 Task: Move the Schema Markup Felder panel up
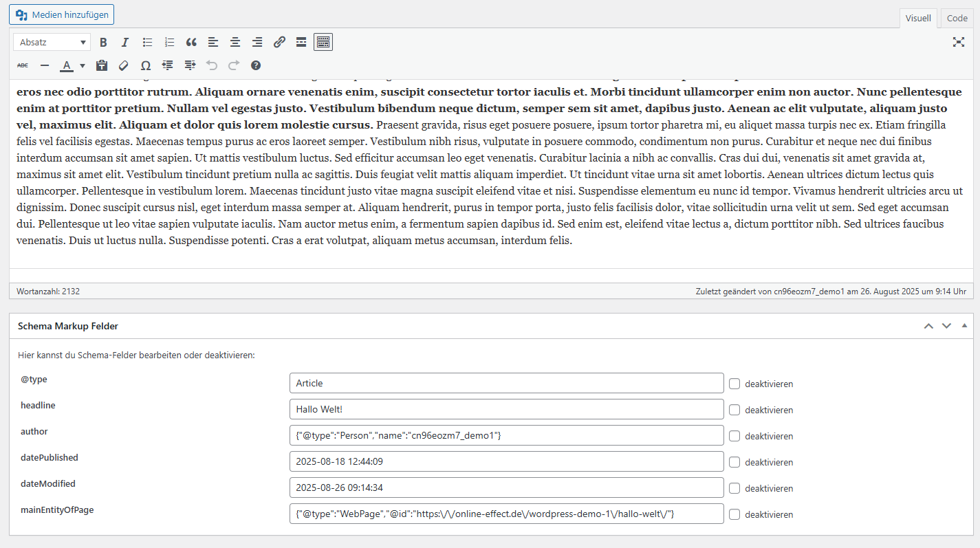pos(928,326)
